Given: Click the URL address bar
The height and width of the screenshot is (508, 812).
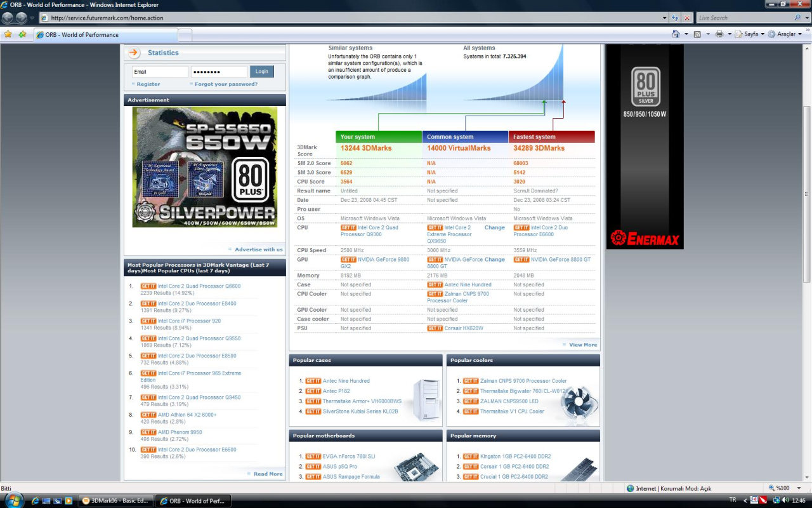Looking at the screenshot, I should [x=349, y=18].
